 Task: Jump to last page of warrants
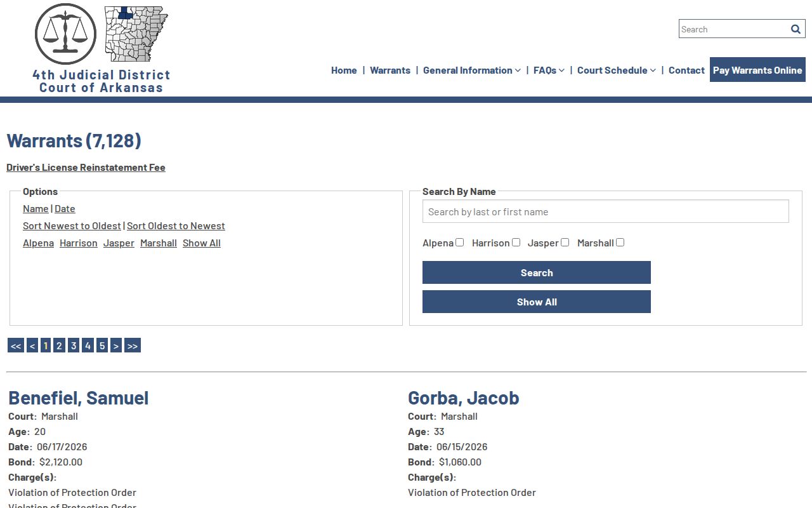click(133, 345)
